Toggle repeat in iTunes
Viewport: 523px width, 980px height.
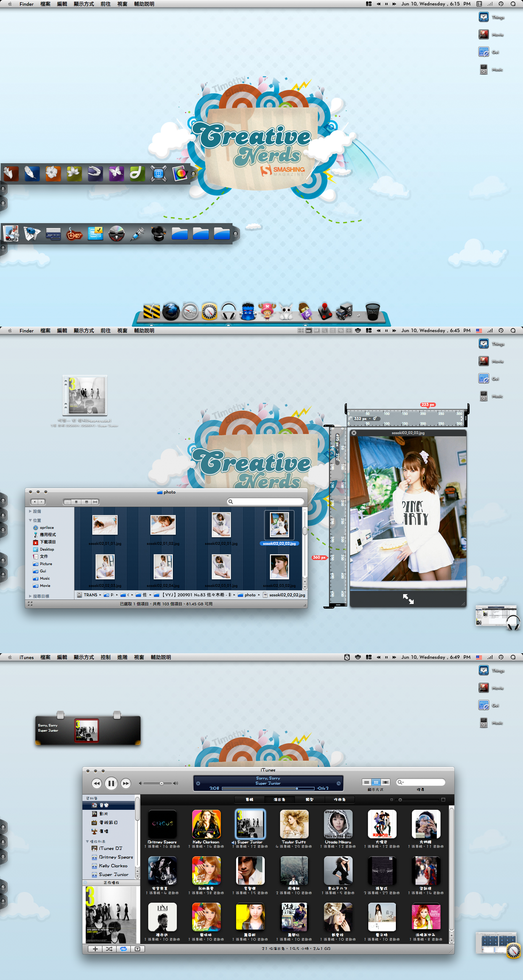point(123,949)
